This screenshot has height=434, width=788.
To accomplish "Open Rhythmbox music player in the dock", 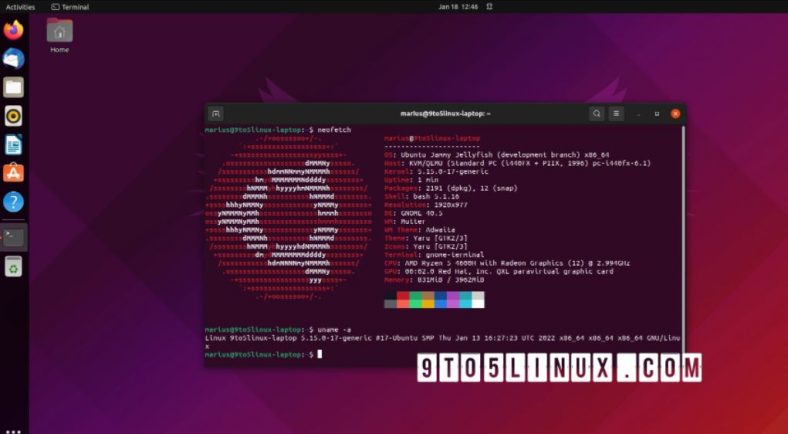I will tap(14, 116).
